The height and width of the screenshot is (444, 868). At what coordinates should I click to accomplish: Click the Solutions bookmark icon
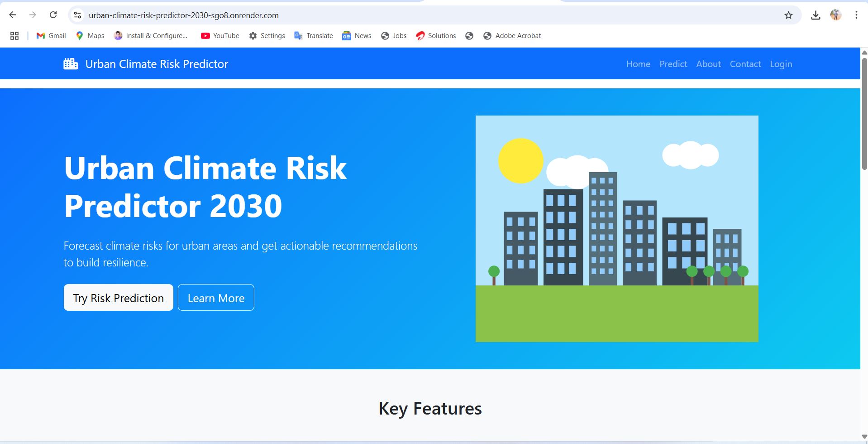tap(420, 36)
